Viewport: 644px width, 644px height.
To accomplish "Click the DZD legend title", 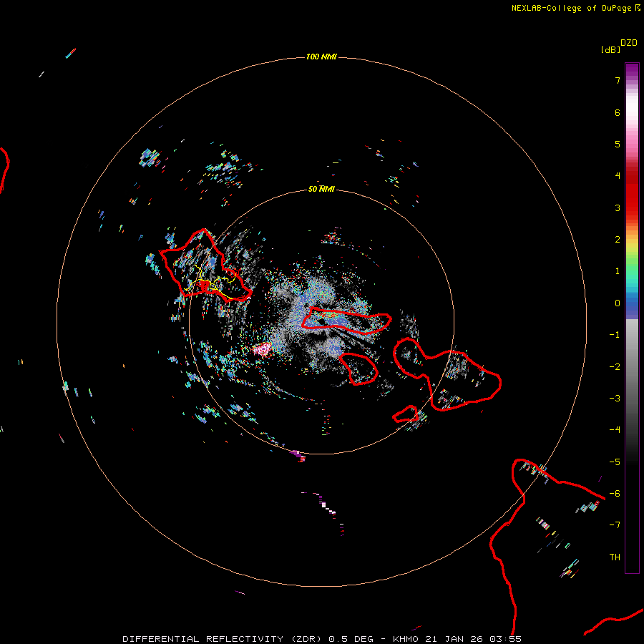I will [629, 43].
